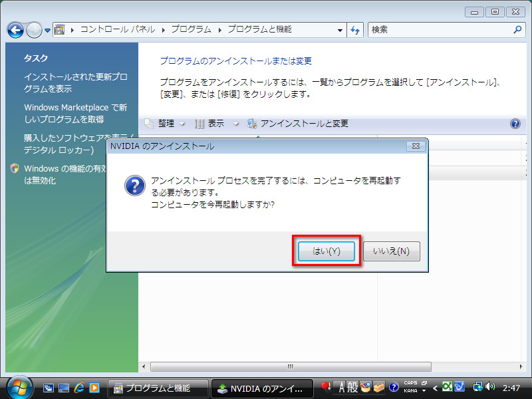532x399 pixels.
Task: Toggle CAPS lock indicator on language bar
Action: point(410,383)
